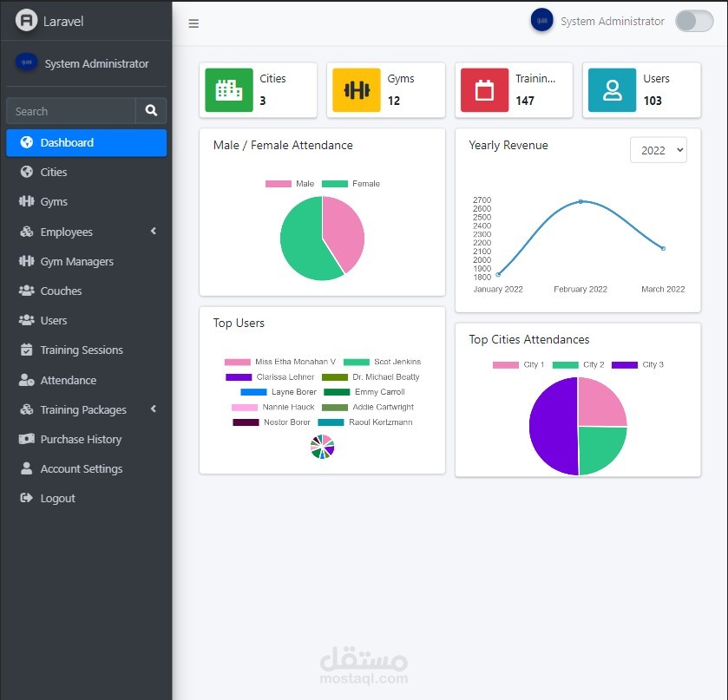Open the Cities menu item

coord(87,172)
